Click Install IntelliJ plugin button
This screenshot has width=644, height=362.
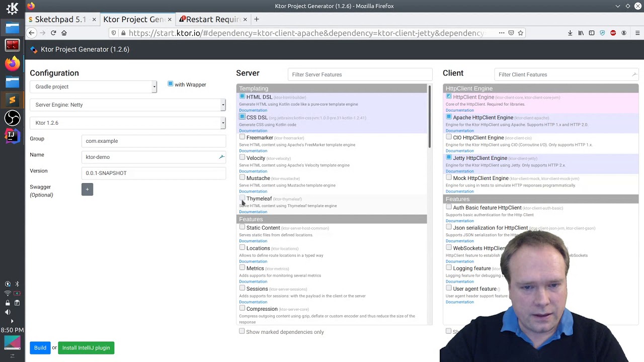click(86, 348)
